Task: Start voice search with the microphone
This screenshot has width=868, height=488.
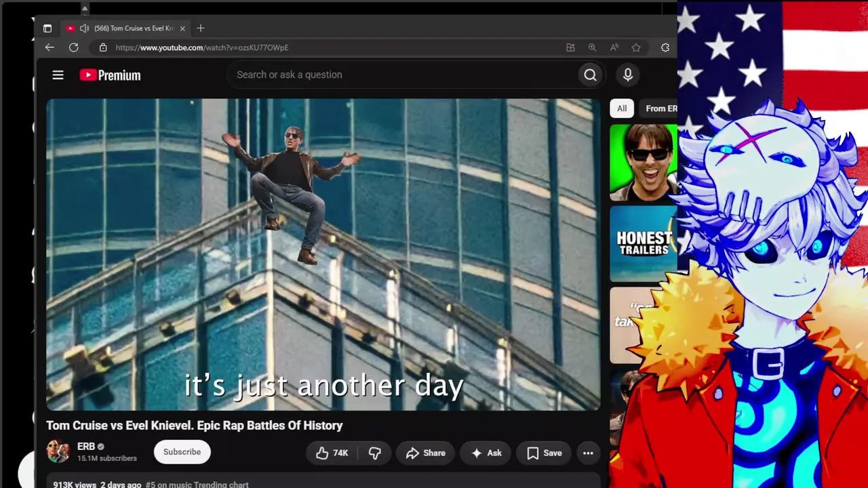Action: tap(628, 75)
